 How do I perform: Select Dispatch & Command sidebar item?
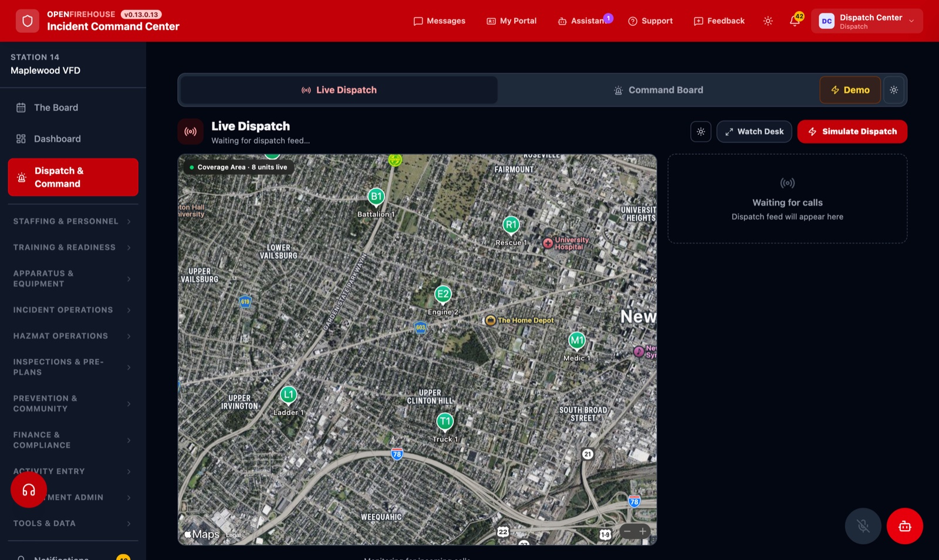pos(73,177)
